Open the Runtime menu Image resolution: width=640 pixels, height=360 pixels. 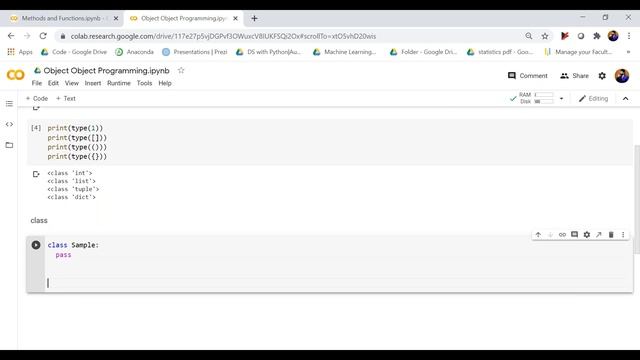pyautogui.click(x=119, y=83)
